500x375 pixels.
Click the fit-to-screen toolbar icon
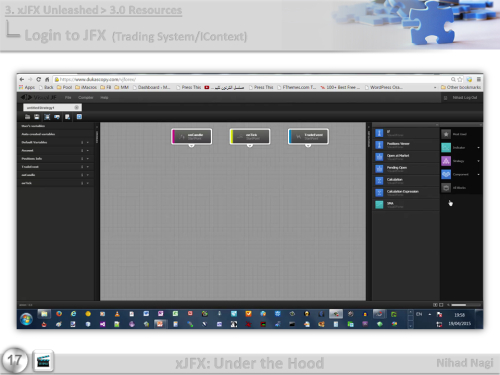pyautogui.click(x=47, y=117)
